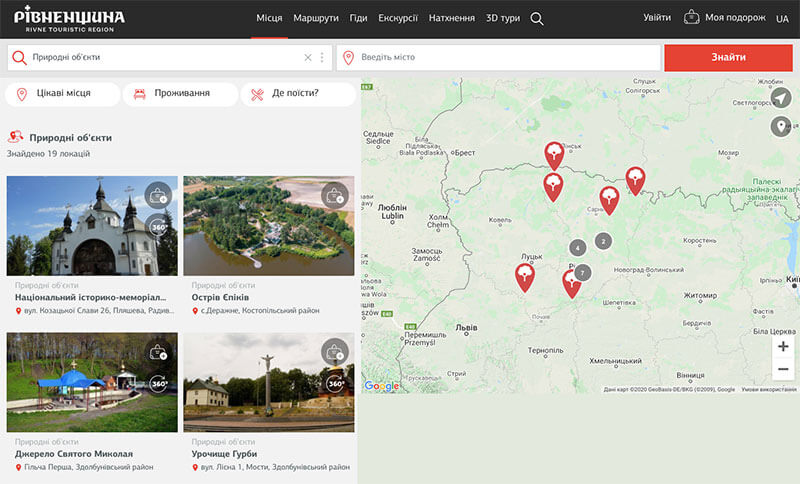The height and width of the screenshot is (484, 800).
Task: Select the Де поїсти? category tab
Action: click(x=297, y=94)
